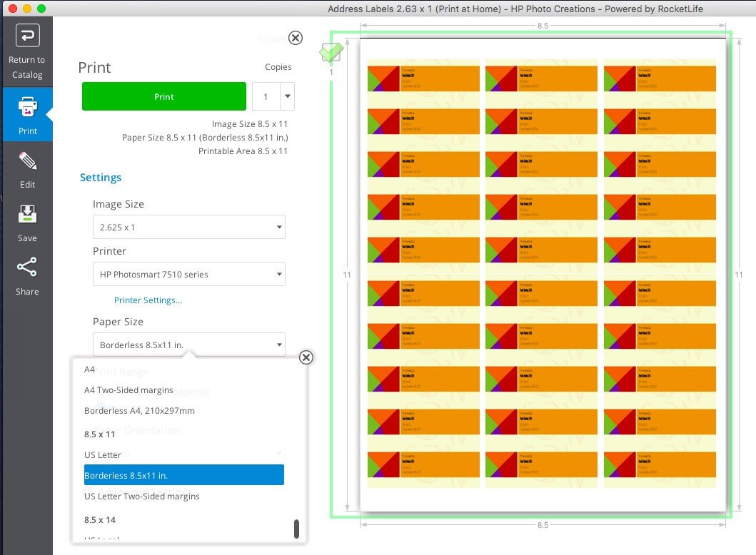Open the Printer selection dropdown
This screenshot has height=555, width=756.
coord(188,275)
